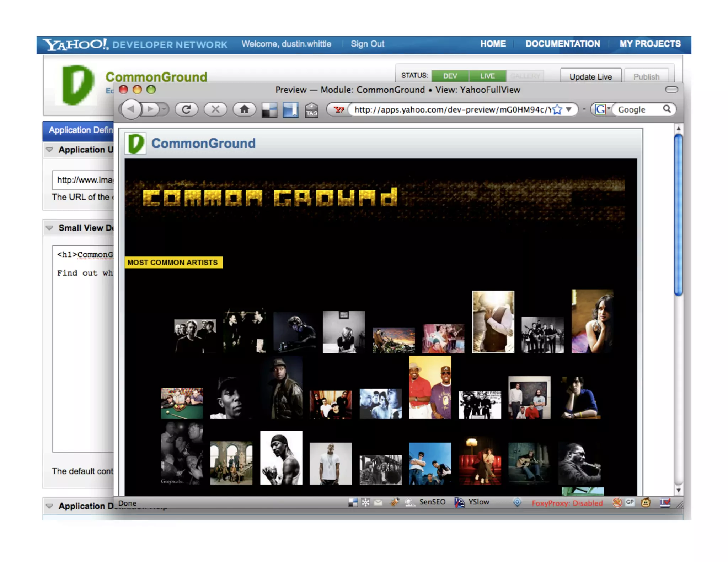Collapse the Small View Default section
The image size is (728, 562).
point(50,228)
